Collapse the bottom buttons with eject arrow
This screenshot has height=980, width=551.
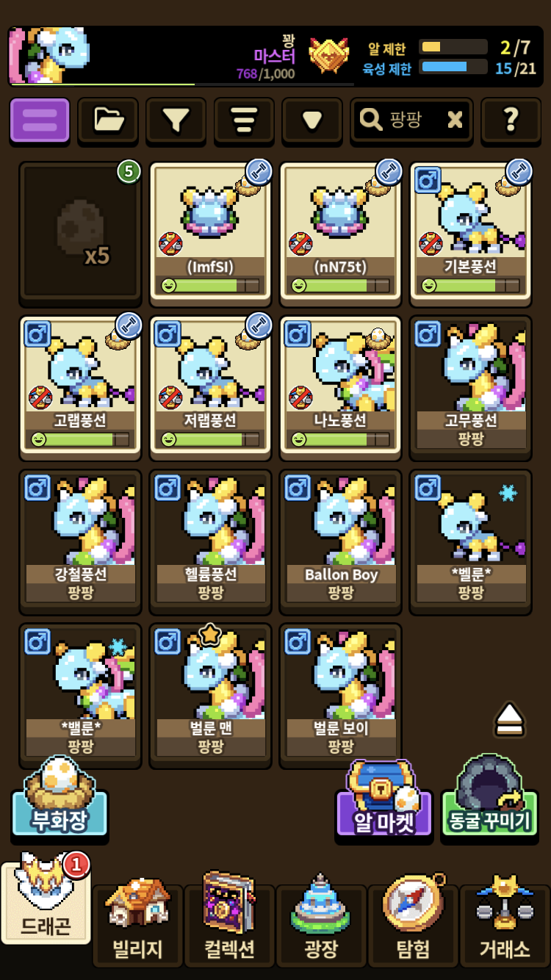point(509,718)
